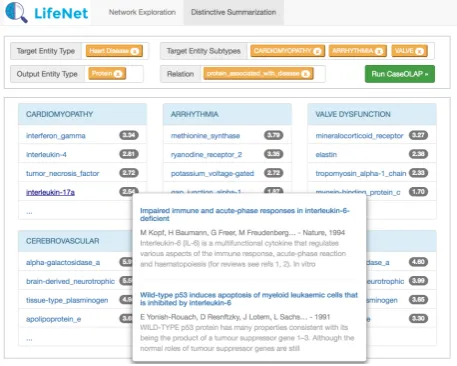This screenshot has height=366, width=457.
Task: Click the CARDIOMYOPATHY panel header
Action: 82,114
